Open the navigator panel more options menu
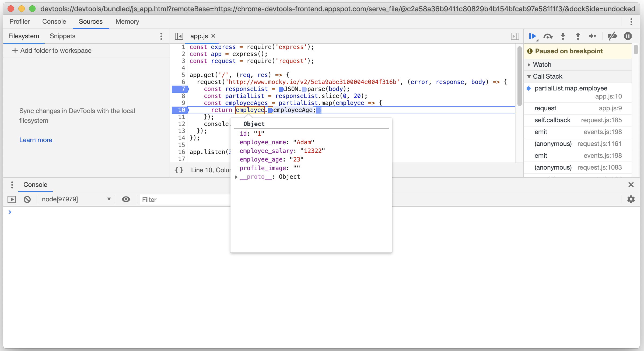The width and height of the screenshot is (644, 351). pyautogui.click(x=161, y=36)
